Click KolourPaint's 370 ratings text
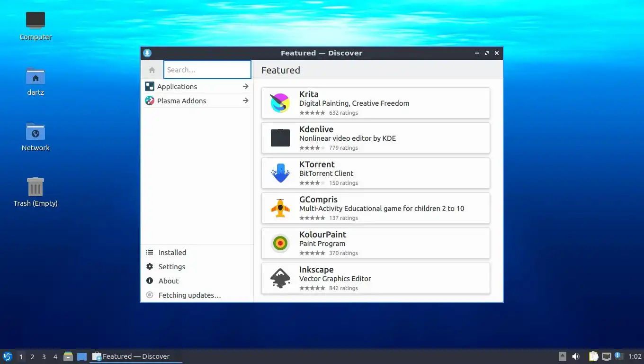 pos(343,253)
